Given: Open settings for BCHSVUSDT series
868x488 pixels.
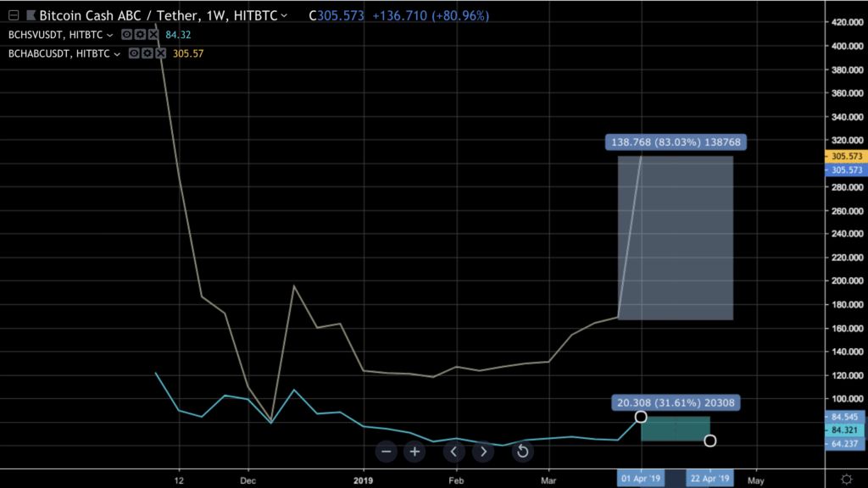Looking at the screenshot, I should click(138, 35).
